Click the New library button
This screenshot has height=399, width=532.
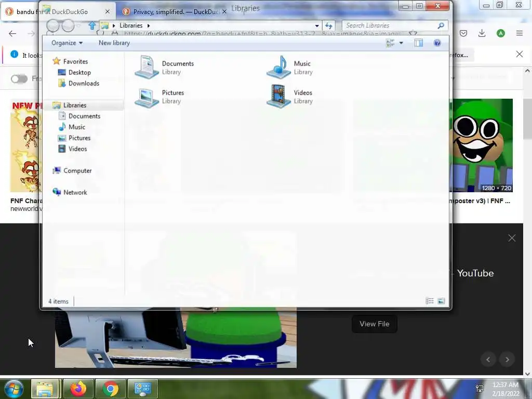click(114, 43)
